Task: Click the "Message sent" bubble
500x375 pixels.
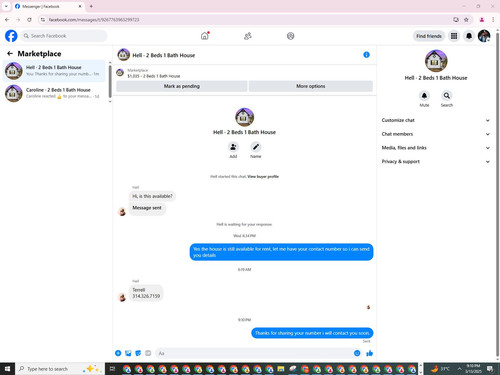Action: point(147,208)
